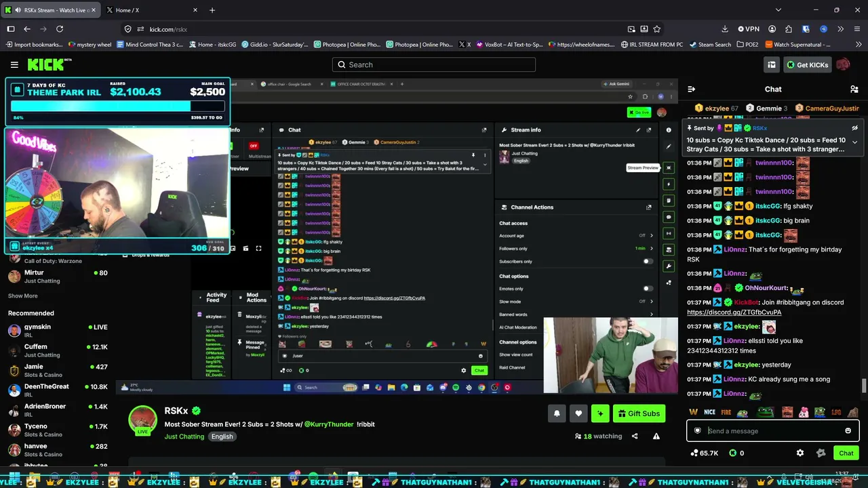Select the FIRE quick emote
This screenshot has height=488, width=868.
point(726,412)
